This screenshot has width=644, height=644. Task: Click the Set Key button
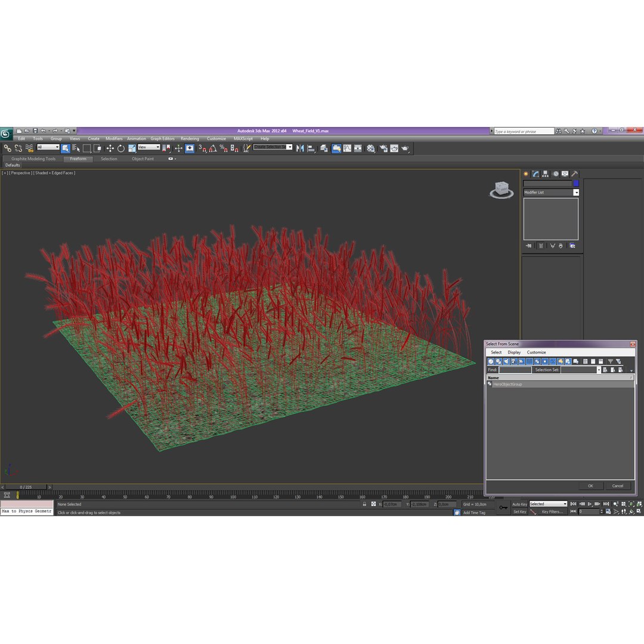[519, 512]
